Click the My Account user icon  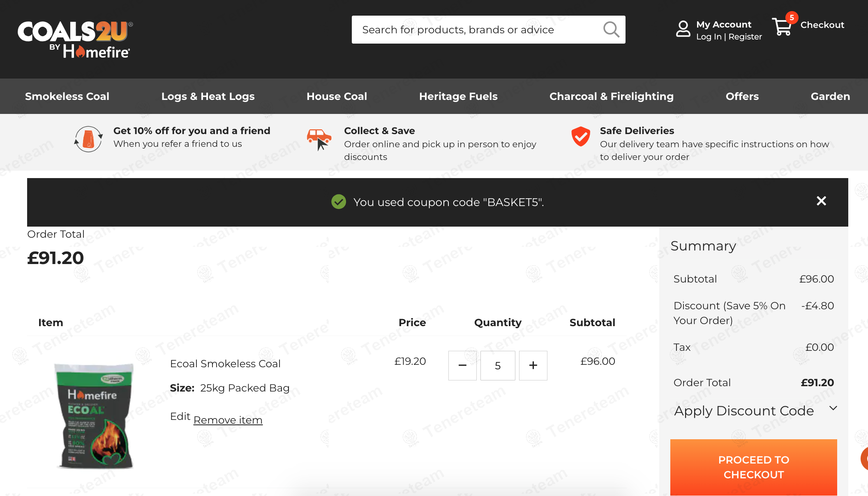683,29
